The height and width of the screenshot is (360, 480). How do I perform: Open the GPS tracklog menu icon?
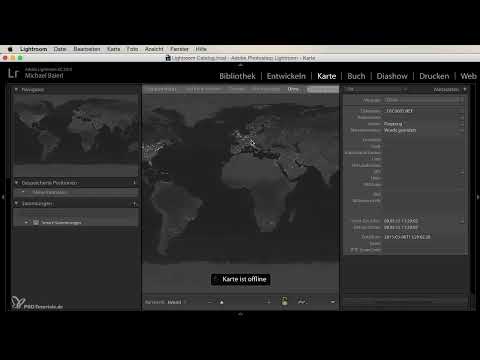pos(302,302)
